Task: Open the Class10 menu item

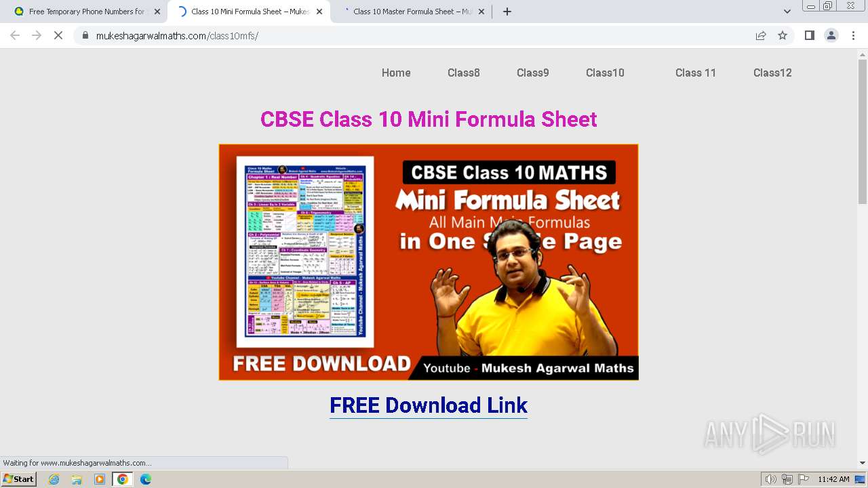Action: [x=605, y=73]
